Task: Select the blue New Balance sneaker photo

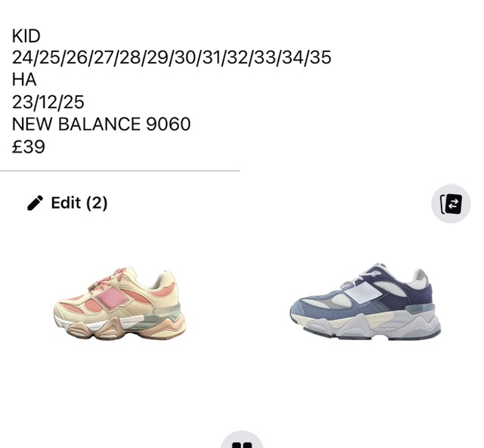Action: [x=365, y=302]
